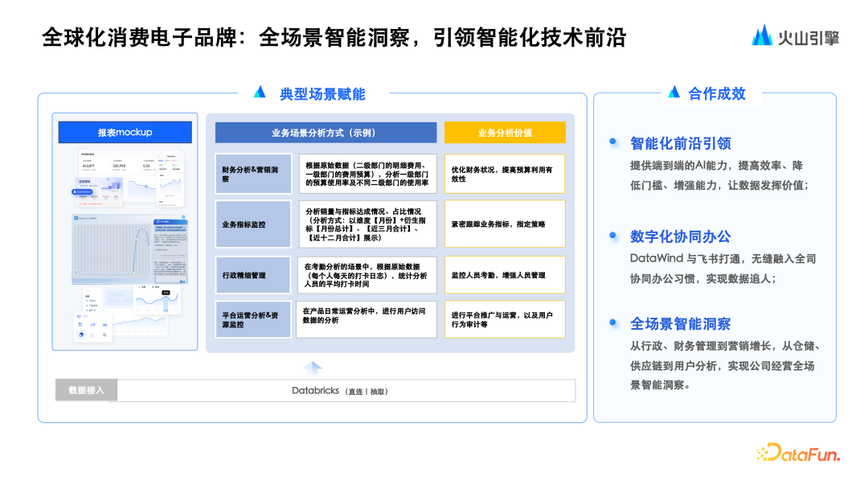
Task: Click the 业务指标监控 scenario button
Action: [253, 224]
